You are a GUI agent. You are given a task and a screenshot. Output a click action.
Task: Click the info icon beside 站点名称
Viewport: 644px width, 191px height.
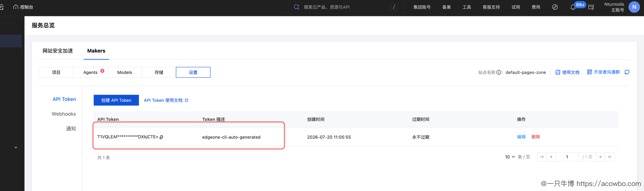coord(499,72)
